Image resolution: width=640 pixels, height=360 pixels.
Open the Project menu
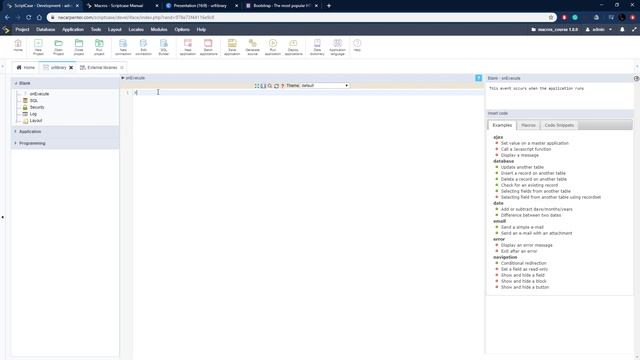click(x=22, y=29)
